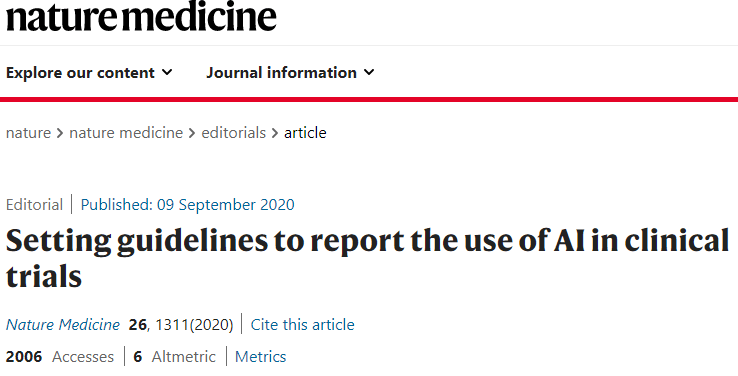The width and height of the screenshot is (738, 376).
Task: Click Published: 09 September 2020 link
Action: point(187,205)
